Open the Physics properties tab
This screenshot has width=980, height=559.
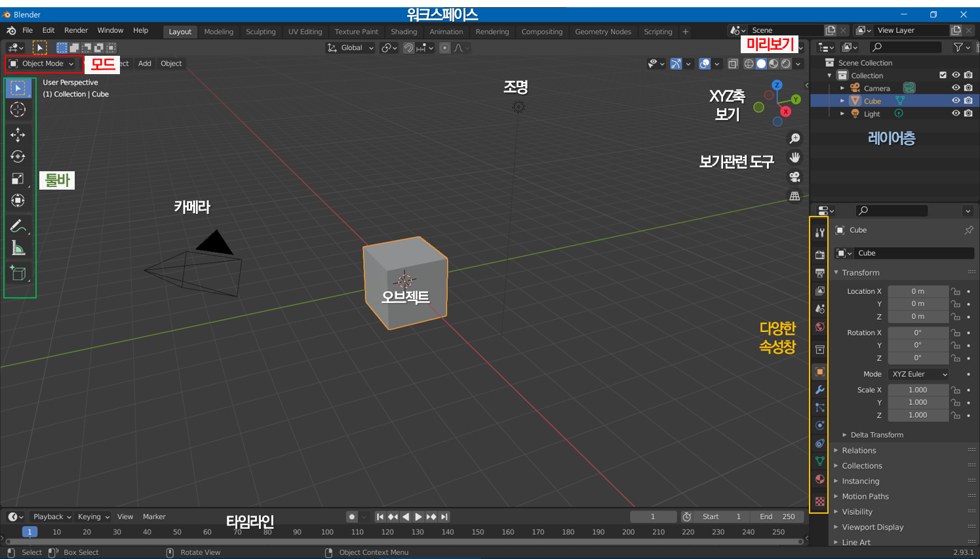click(819, 425)
